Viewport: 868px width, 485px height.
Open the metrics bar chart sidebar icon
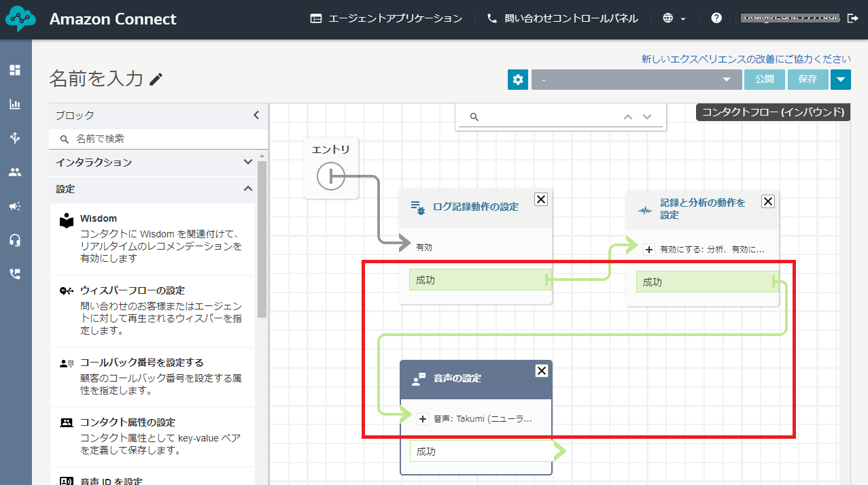pos(15,104)
